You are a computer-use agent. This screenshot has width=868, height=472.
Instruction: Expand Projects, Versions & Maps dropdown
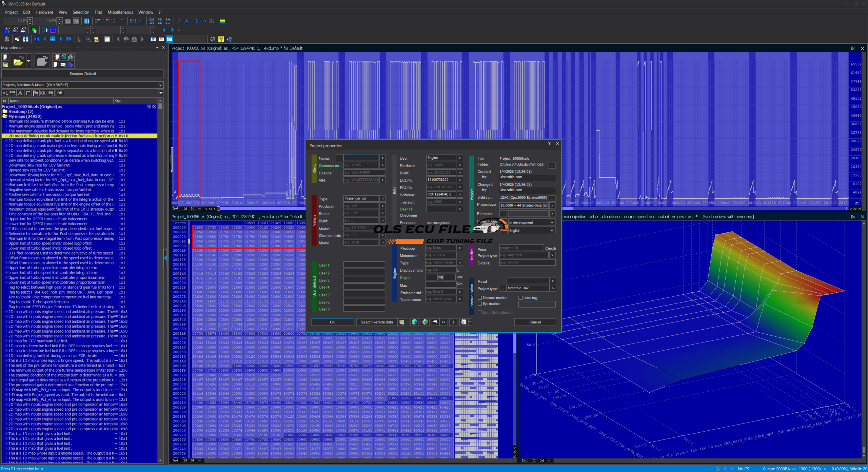click(160, 85)
